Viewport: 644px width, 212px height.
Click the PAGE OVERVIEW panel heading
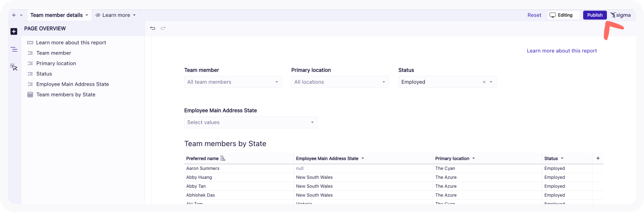click(45, 29)
